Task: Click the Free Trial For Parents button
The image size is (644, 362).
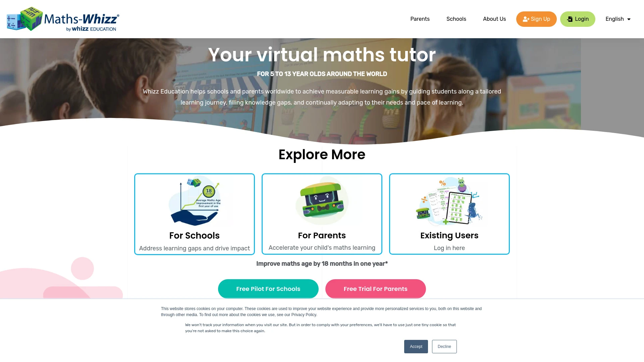Action: [x=376, y=289]
